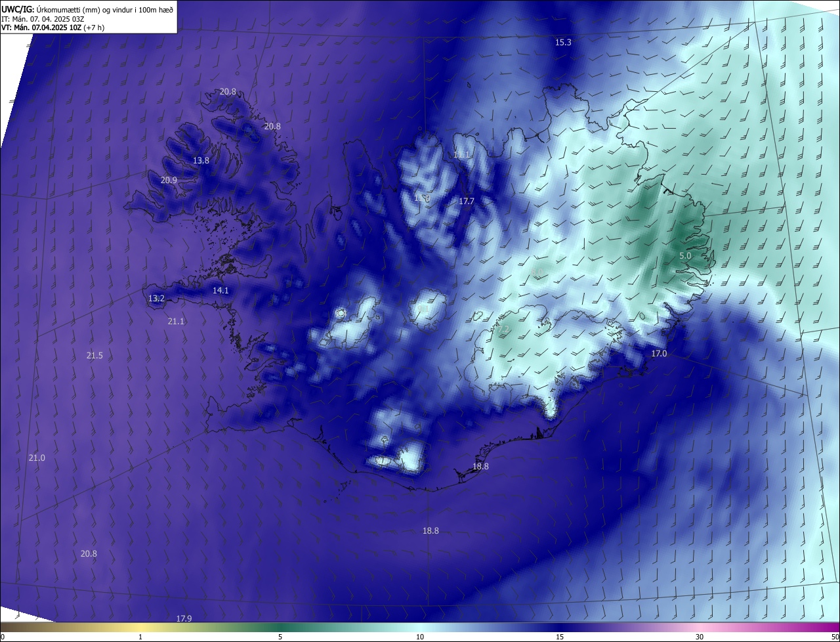Click the map value 7.2
Viewport: 840px width, 642px height.
coord(503,329)
